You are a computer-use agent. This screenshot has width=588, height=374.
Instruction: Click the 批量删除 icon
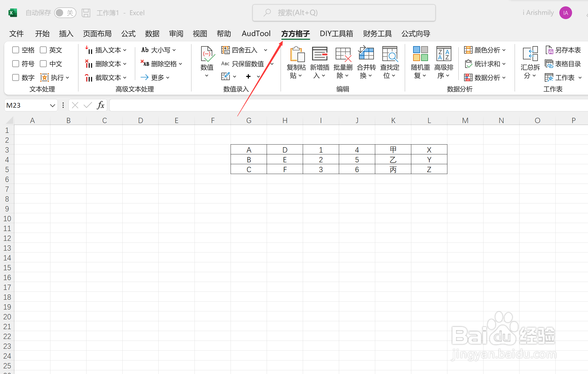coord(343,54)
